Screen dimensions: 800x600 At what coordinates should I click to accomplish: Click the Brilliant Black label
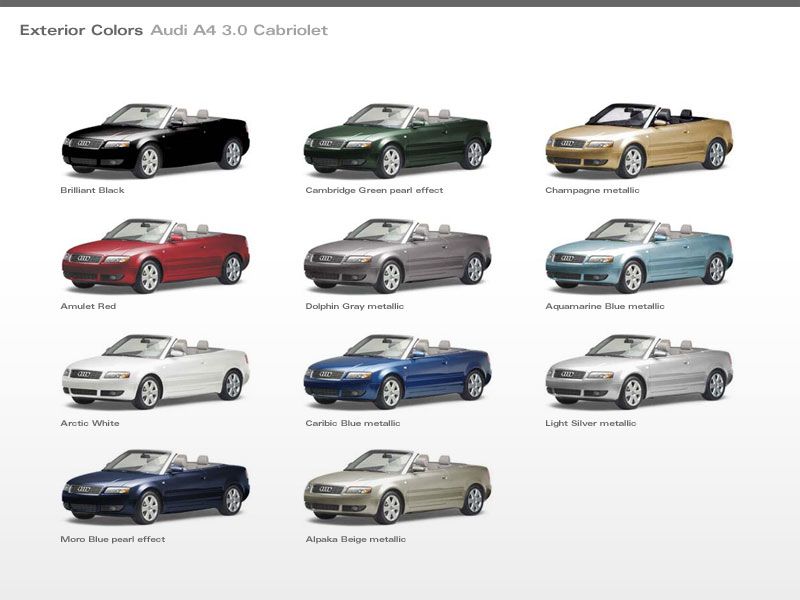pos(92,190)
